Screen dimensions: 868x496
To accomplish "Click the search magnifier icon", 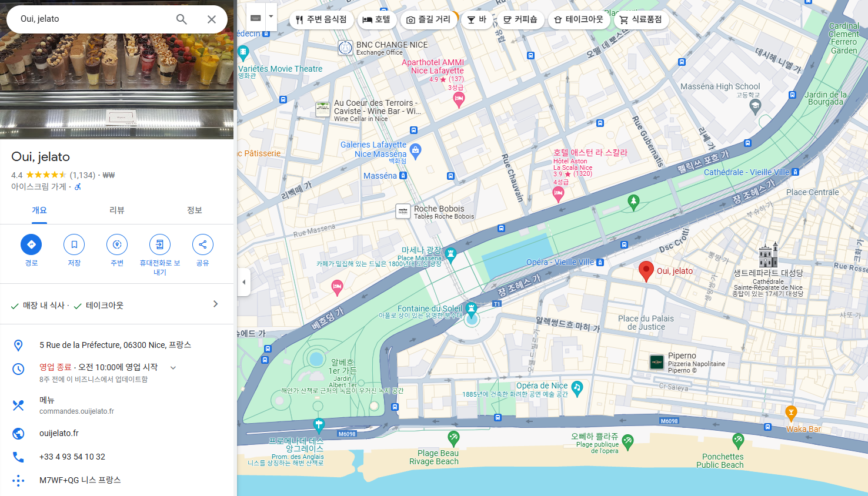I will point(182,19).
